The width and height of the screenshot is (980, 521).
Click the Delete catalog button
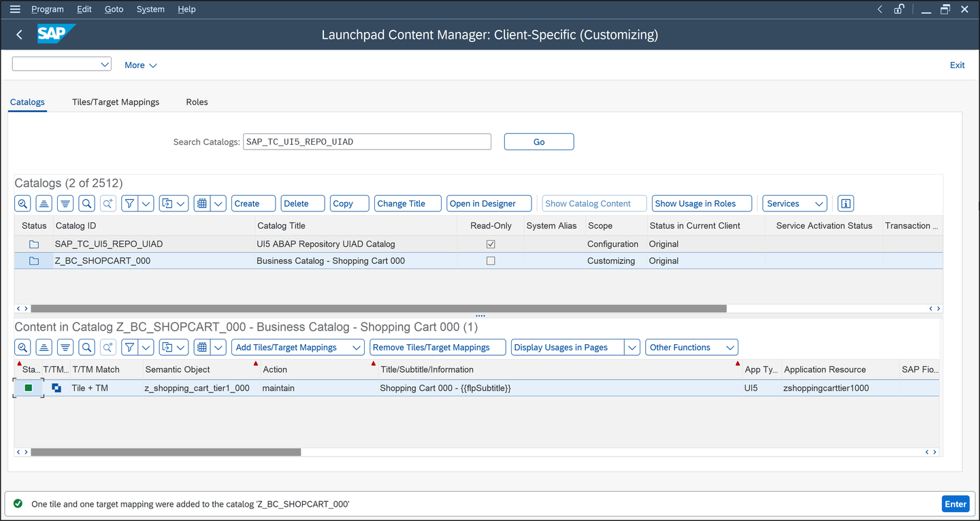tap(303, 203)
